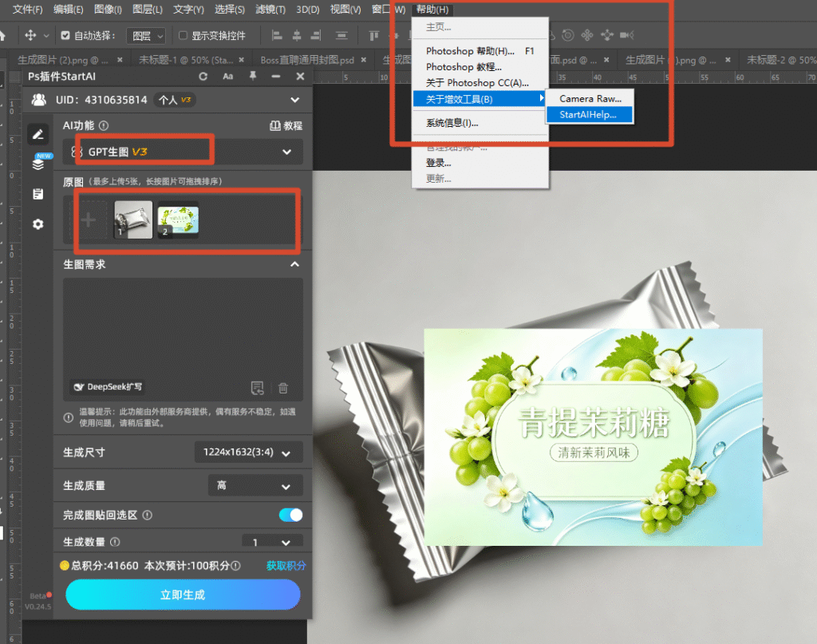Open the layers icon marked NEW in sidebar
The image size is (817, 644).
click(38, 163)
